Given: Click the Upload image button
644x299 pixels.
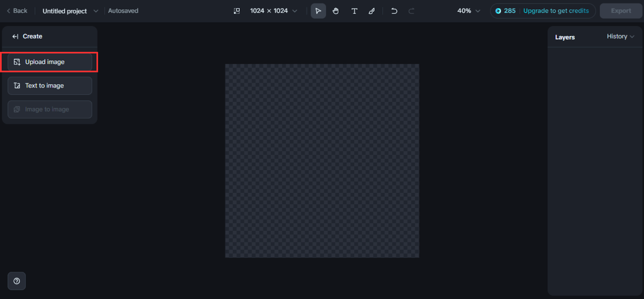Looking at the screenshot, I should (x=50, y=62).
